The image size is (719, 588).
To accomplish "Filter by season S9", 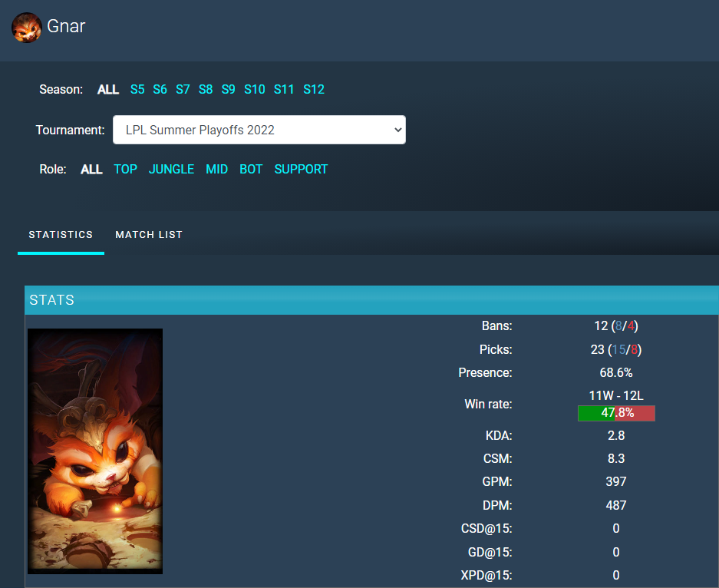I will coord(228,90).
